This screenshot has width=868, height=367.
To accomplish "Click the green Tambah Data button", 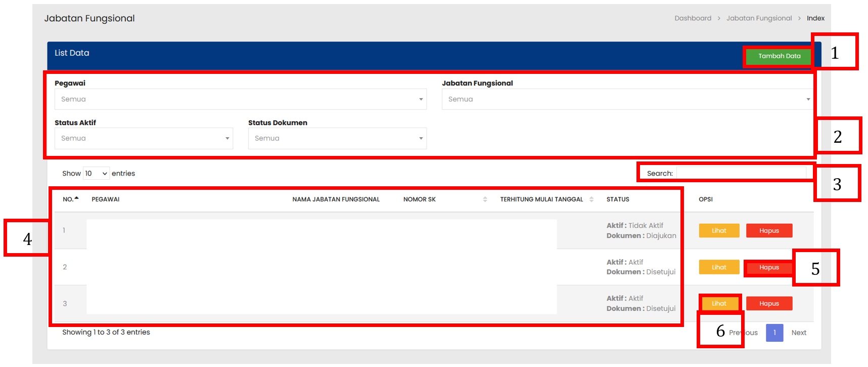I will [779, 56].
